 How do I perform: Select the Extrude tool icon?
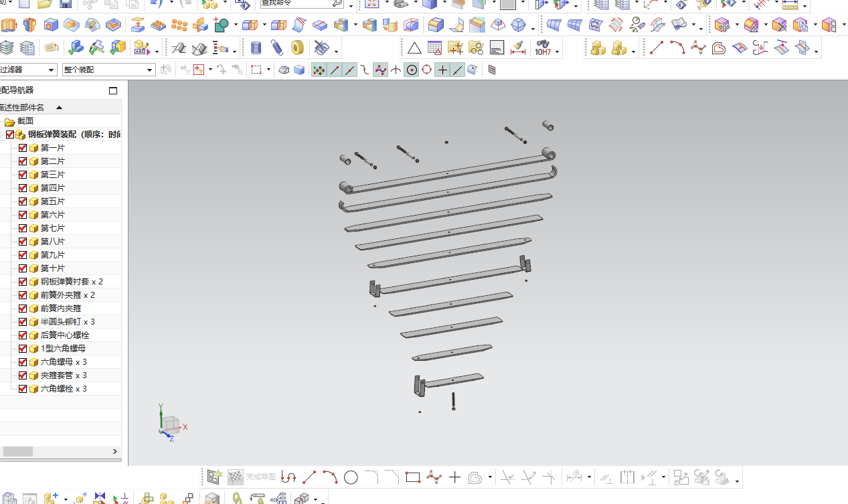[8, 26]
